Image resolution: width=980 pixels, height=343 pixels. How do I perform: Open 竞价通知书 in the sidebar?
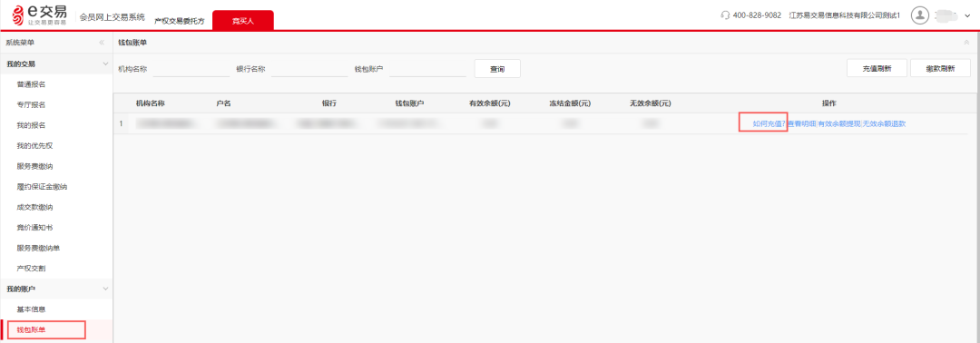(x=35, y=228)
